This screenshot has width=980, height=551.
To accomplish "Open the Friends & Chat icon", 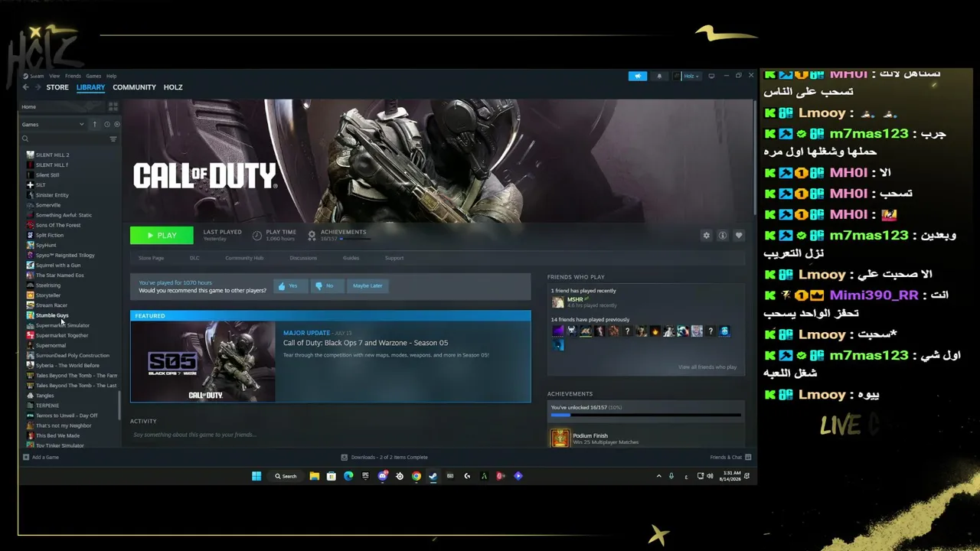I will [748, 457].
